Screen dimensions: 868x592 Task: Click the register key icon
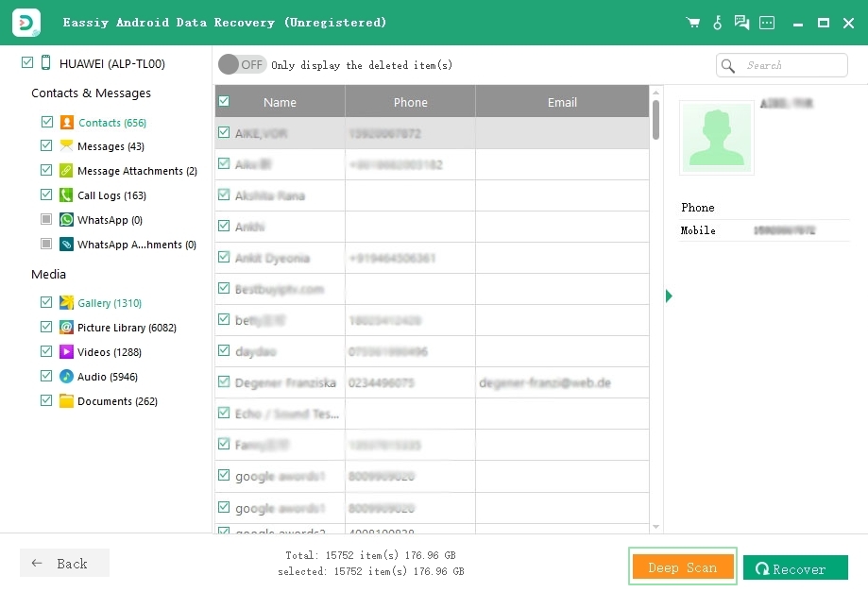[x=718, y=23]
